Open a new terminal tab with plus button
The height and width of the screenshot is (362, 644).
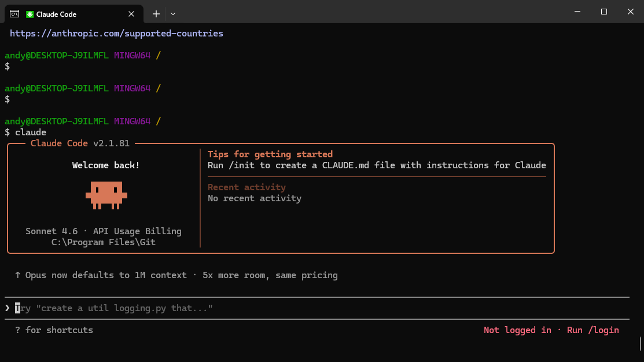(156, 14)
